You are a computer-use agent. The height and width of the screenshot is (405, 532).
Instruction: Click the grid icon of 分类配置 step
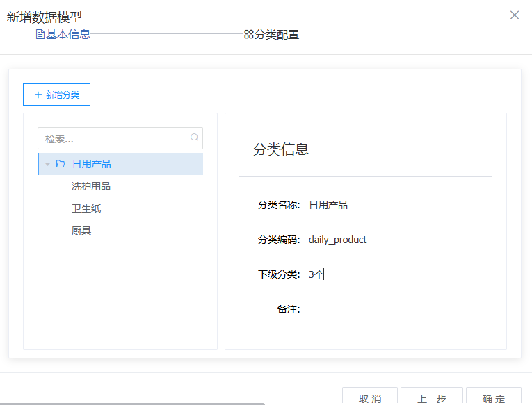248,34
